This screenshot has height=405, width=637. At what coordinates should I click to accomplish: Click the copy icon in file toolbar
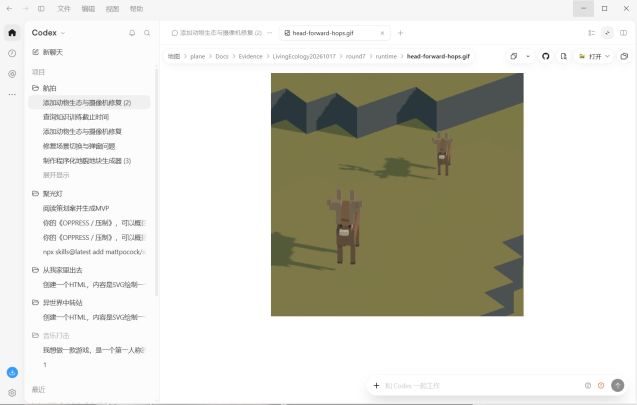click(x=514, y=56)
